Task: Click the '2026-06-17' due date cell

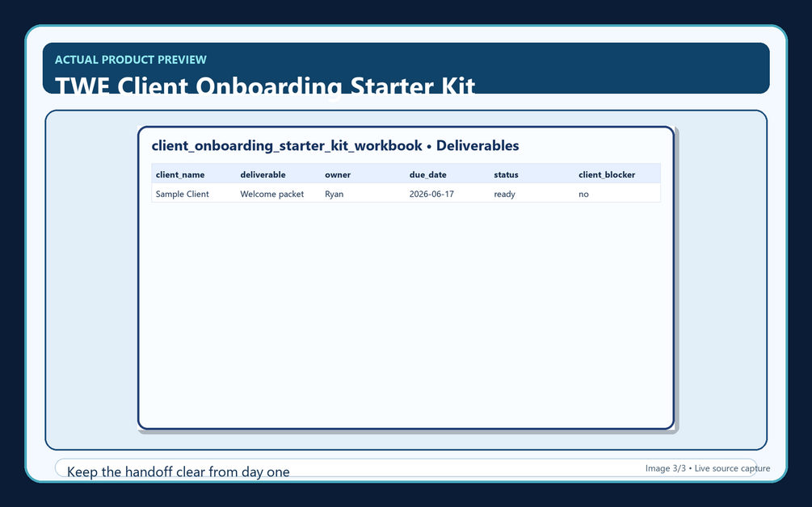Action: [x=431, y=194]
